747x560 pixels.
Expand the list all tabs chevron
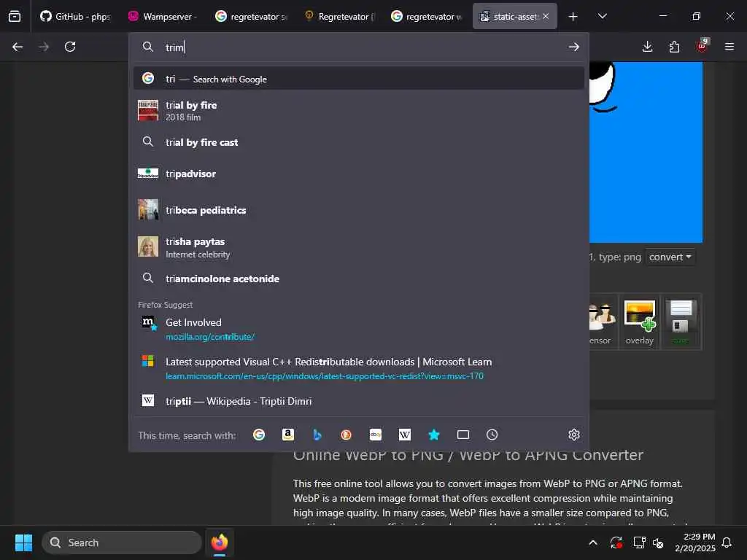(602, 16)
